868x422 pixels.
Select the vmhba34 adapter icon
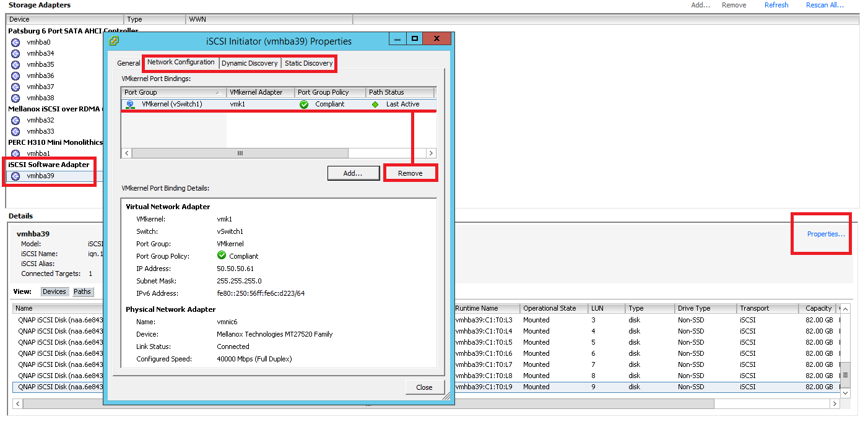(x=15, y=53)
